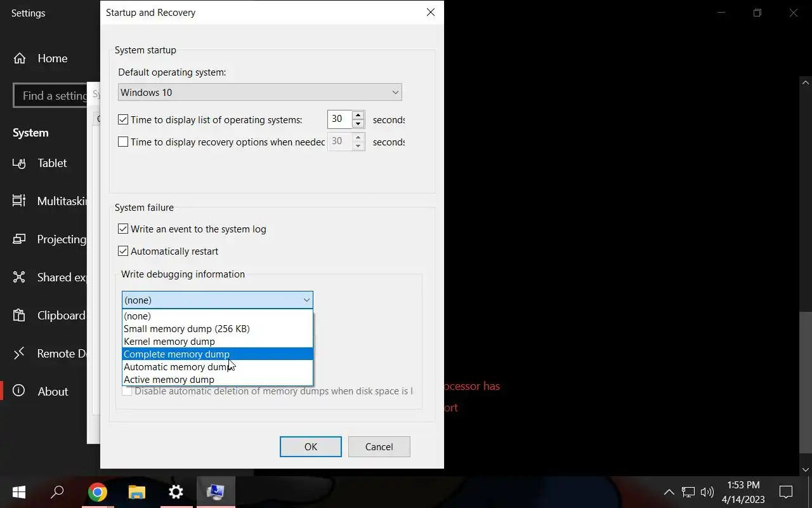Screen dimensions: 812x508
Task: Choose Complete memory dump option
Action: click(218, 354)
